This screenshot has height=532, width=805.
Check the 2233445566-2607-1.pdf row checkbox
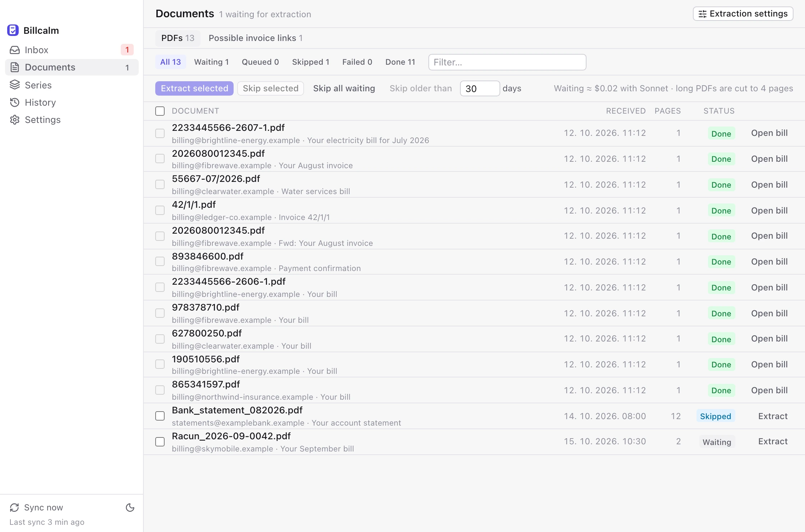click(x=160, y=133)
